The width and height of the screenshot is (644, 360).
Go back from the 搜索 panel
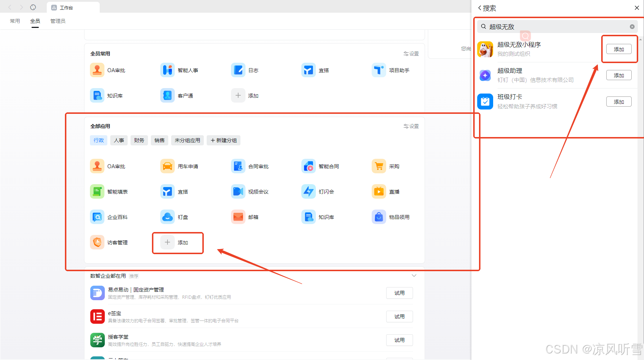480,8
